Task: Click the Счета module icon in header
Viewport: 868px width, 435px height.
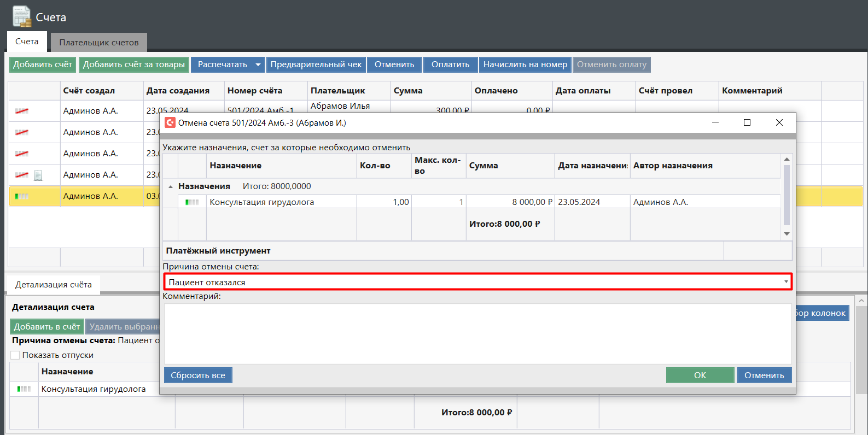Action: [22, 16]
